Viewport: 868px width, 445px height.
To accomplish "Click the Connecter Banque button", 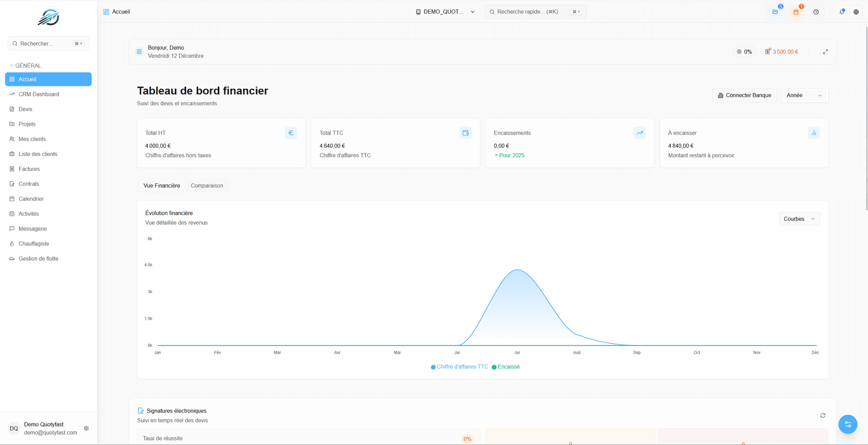I will [744, 95].
